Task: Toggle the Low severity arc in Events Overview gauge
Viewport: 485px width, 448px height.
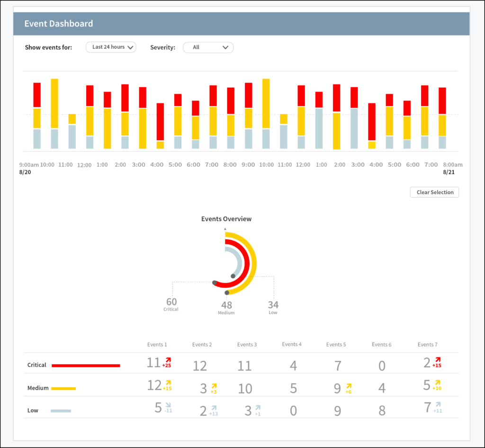Action: [238, 263]
